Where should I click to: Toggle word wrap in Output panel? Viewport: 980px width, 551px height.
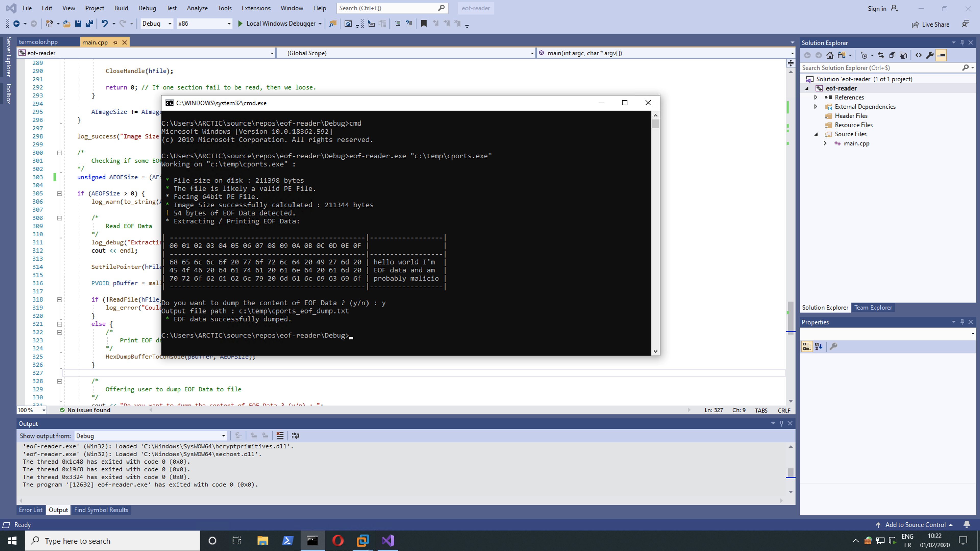click(x=295, y=436)
